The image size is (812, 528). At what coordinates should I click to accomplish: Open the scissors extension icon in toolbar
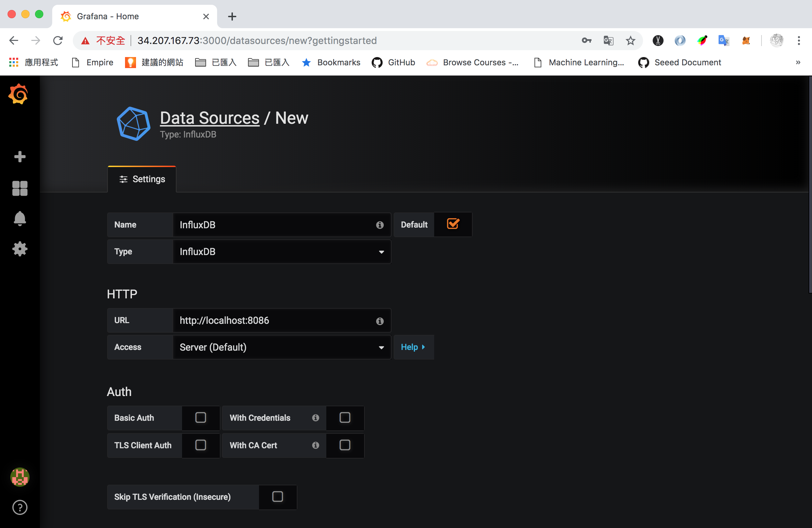[x=658, y=41]
